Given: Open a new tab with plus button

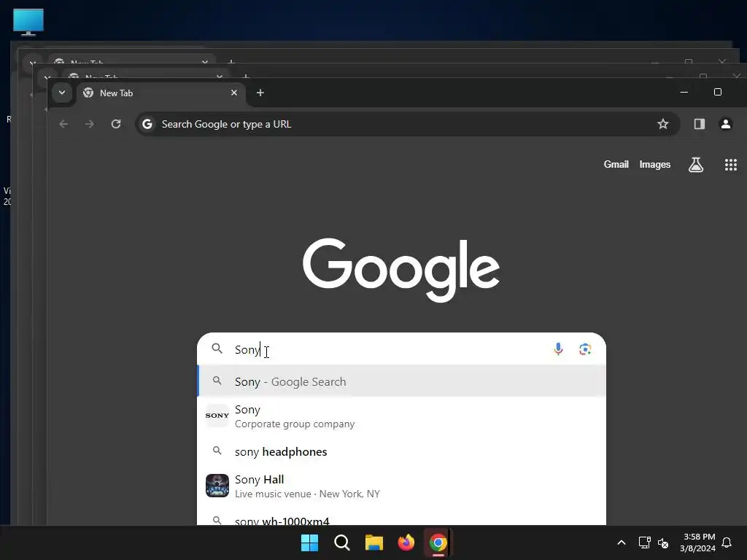Looking at the screenshot, I should pos(260,93).
